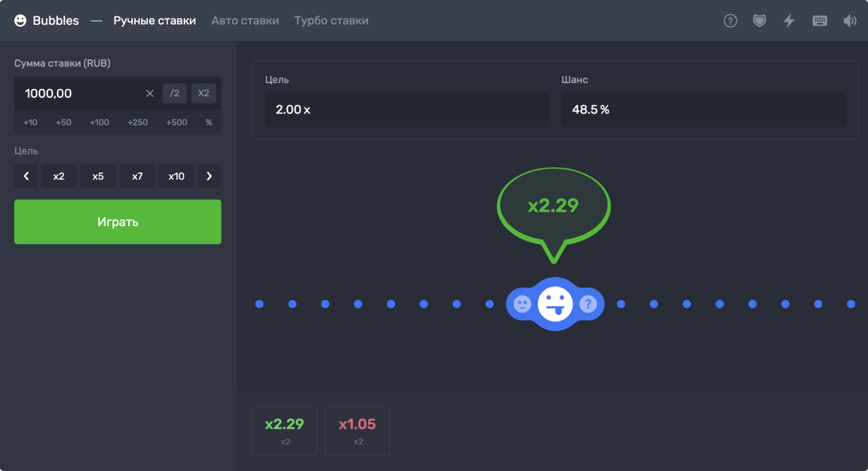This screenshot has height=471, width=868.
Task: Click the shield fairness icon
Action: click(x=759, y=21)
